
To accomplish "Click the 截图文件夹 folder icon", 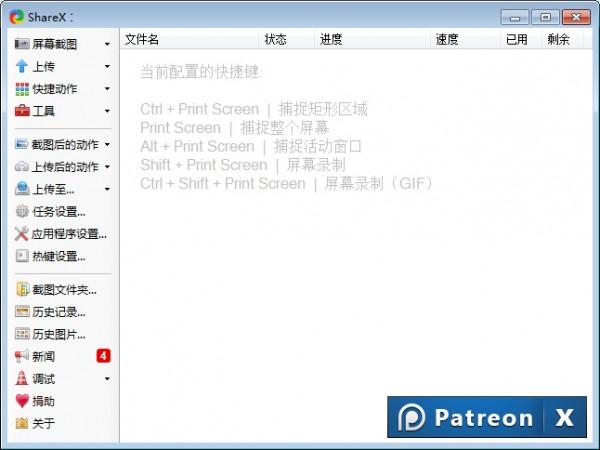I will [x=22, y=289].
